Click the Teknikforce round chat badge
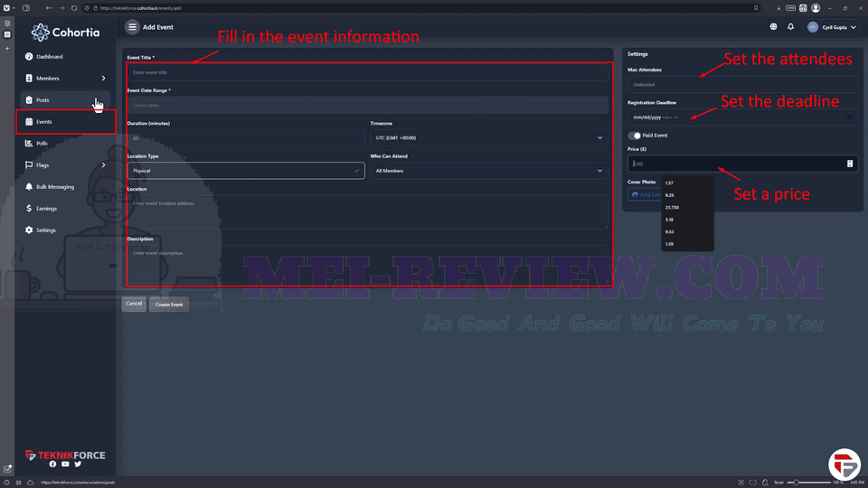 click(x=844, y=465)
